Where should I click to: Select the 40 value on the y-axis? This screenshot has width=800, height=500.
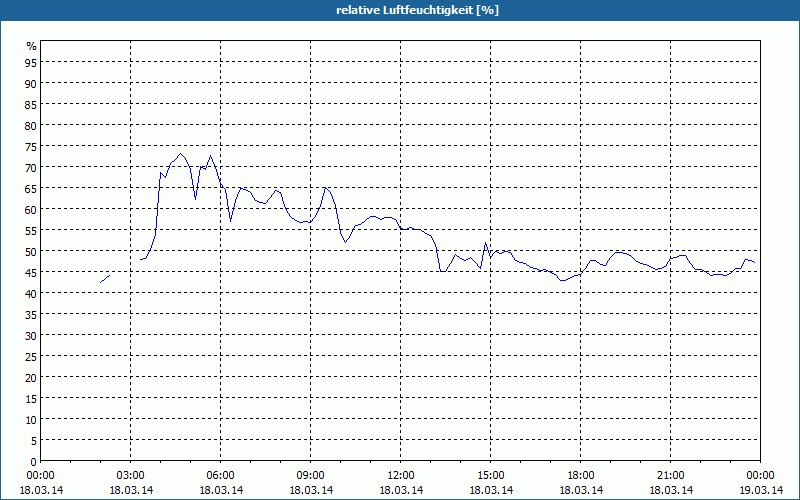pyautogui.click(x=31, y=293)
